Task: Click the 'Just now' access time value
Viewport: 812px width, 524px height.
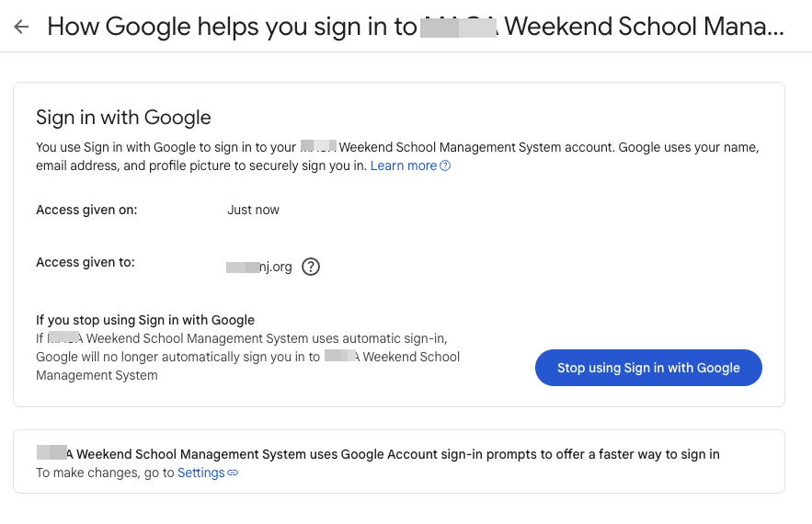Action: coord(253,210)
